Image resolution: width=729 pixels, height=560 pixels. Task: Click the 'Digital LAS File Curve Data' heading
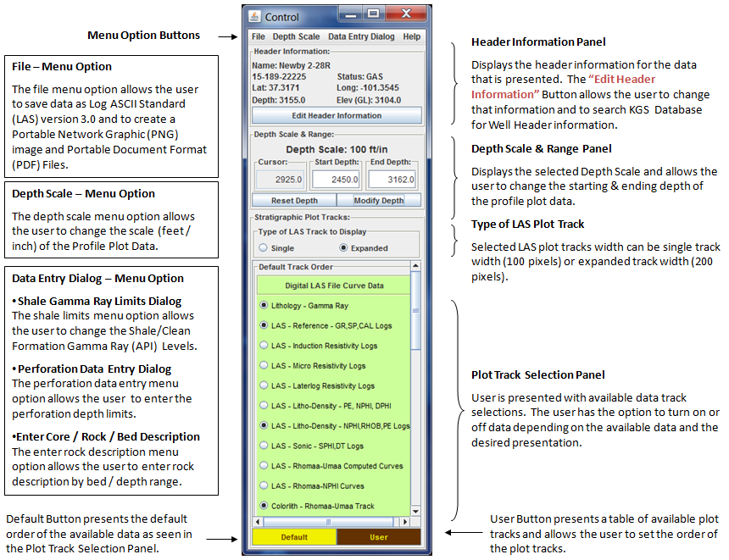[x=334, y=286]
